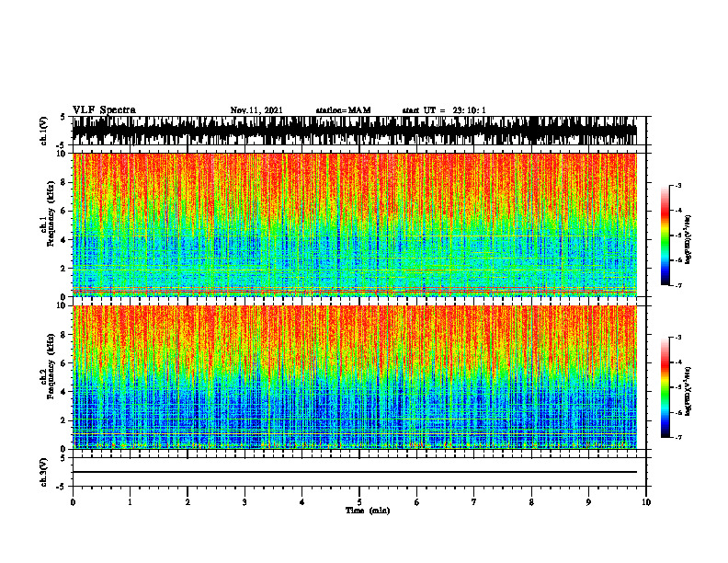Viewport: 728px width, 563px height.
Task: Click the "start UT = 23:10:1" header text
Action: click(444, 110)
